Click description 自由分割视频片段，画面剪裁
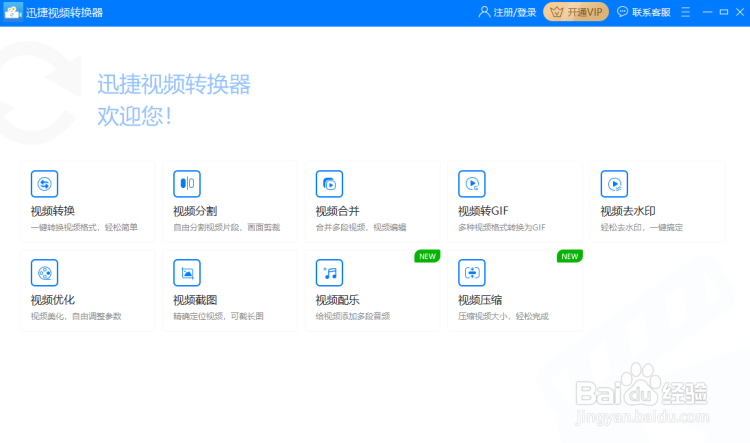Screen dimensions: 750x443 pos(227,227)
